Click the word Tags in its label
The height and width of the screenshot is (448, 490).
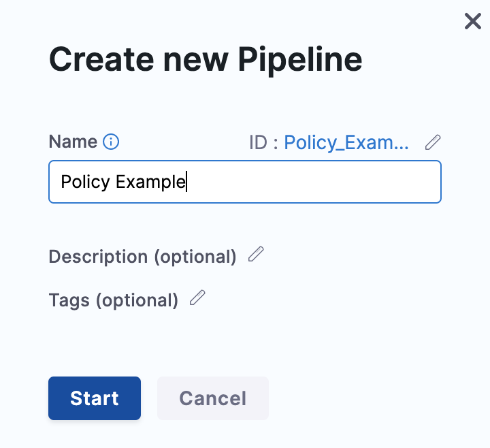(x=69, y=300)
